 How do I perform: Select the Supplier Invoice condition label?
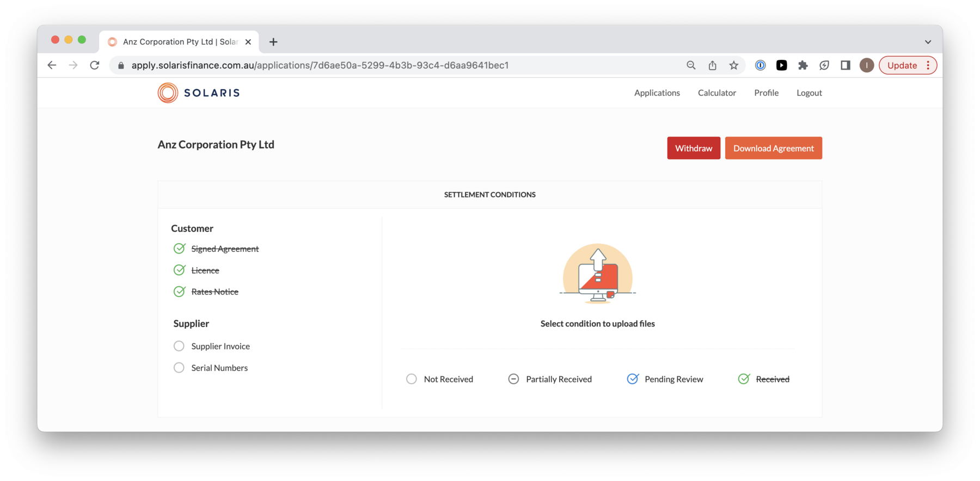tap(220, 346)
